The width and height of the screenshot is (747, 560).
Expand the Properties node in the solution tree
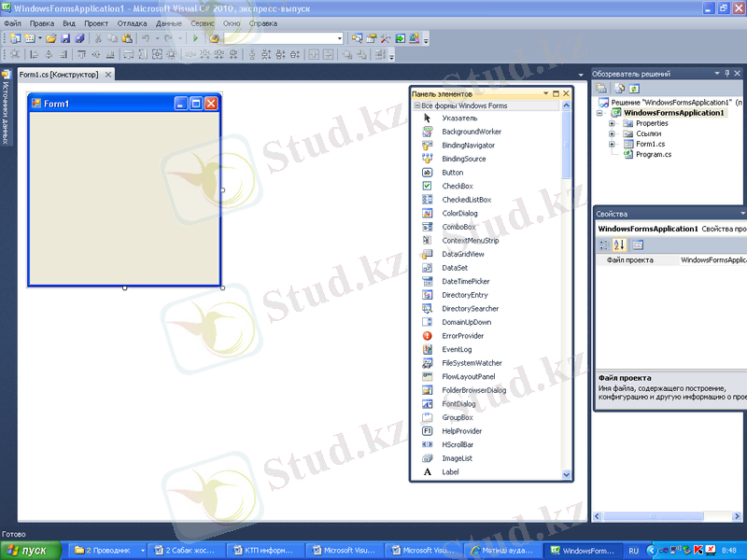tap(612, 123)
